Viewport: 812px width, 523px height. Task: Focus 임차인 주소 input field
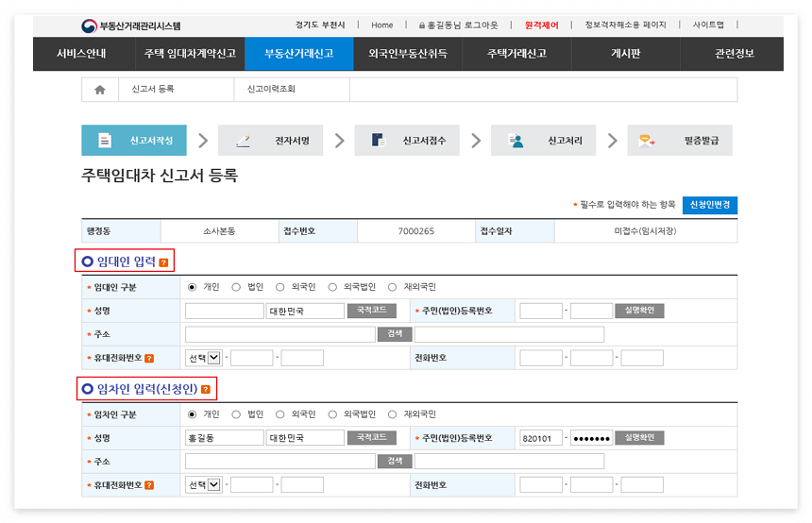[280, 462]
